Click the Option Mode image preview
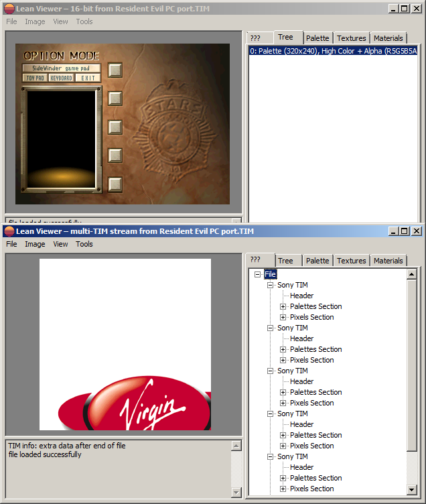Viewport: 426px width, 504px height. tap(123, 124)
